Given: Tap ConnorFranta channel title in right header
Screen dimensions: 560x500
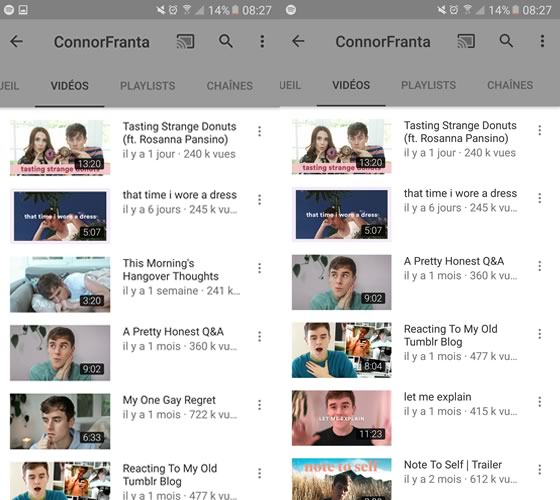Looking at the screenshot, I should point(382,41).
